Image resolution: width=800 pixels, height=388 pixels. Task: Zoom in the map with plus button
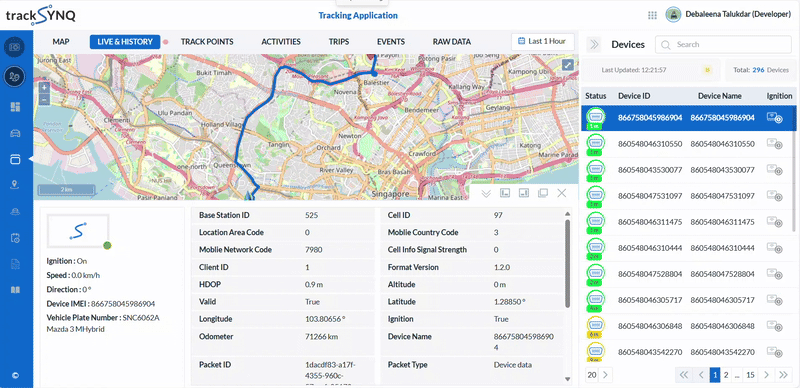tap(44, 87)
